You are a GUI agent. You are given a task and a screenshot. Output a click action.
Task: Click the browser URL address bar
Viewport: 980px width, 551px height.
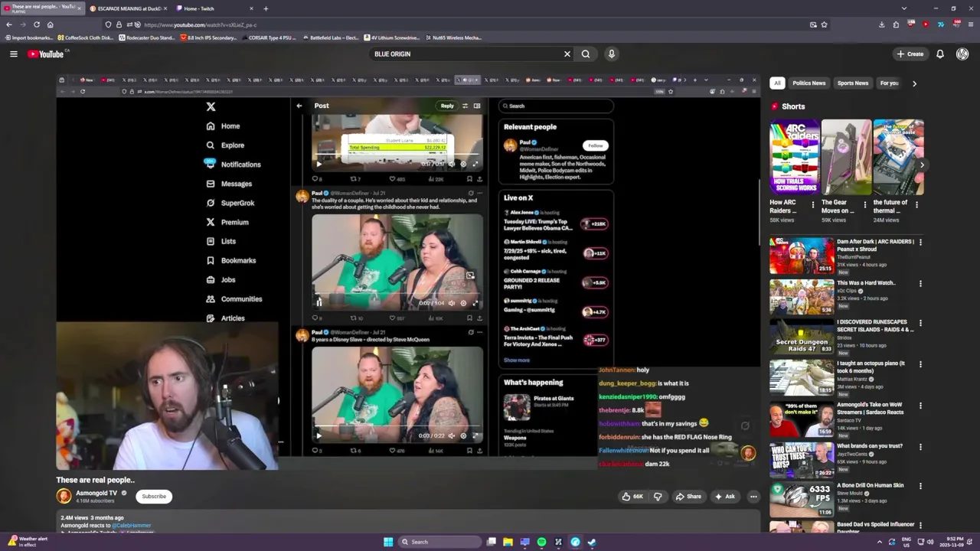pos(459,24)
